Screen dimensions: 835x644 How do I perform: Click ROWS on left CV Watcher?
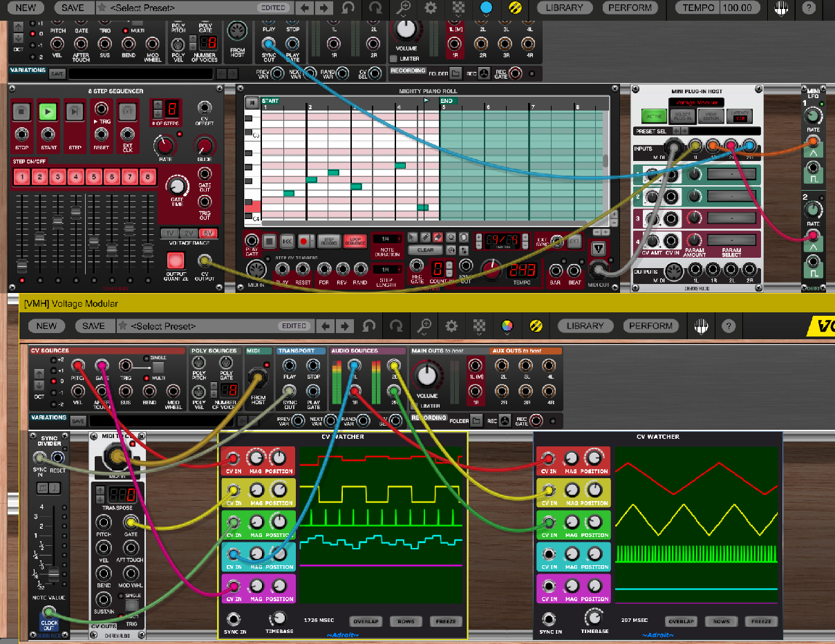(406, 621)
